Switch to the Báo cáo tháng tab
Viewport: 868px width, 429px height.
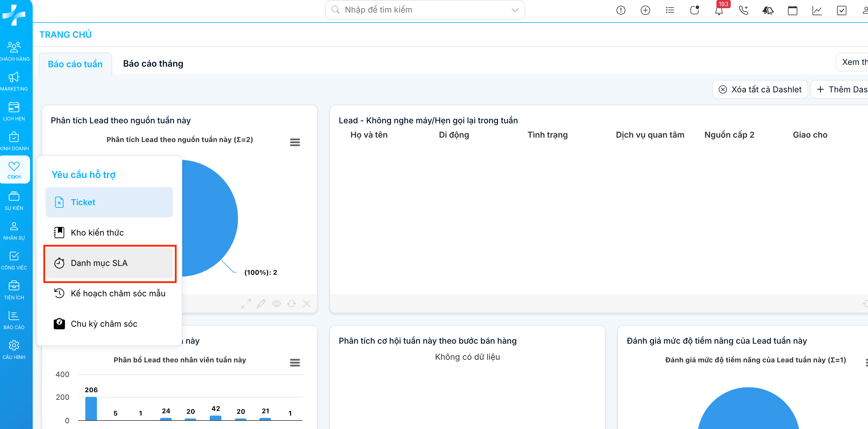(153, 64)
